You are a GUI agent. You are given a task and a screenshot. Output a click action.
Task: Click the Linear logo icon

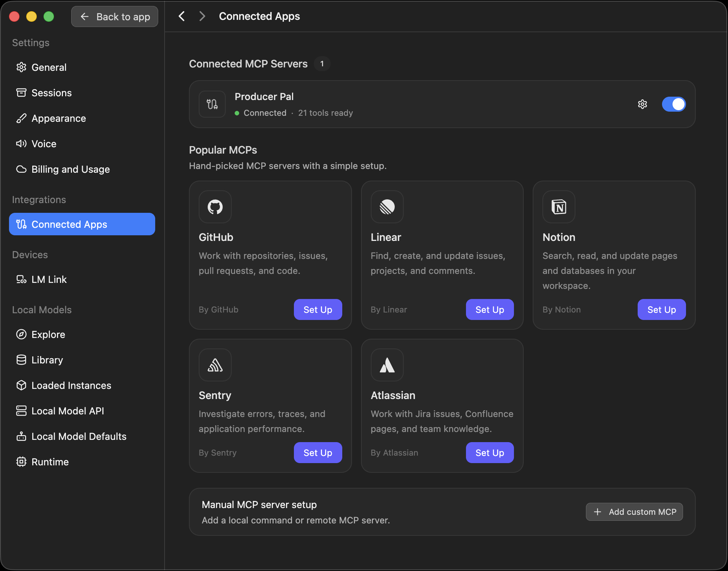click(x=387, y=207)
